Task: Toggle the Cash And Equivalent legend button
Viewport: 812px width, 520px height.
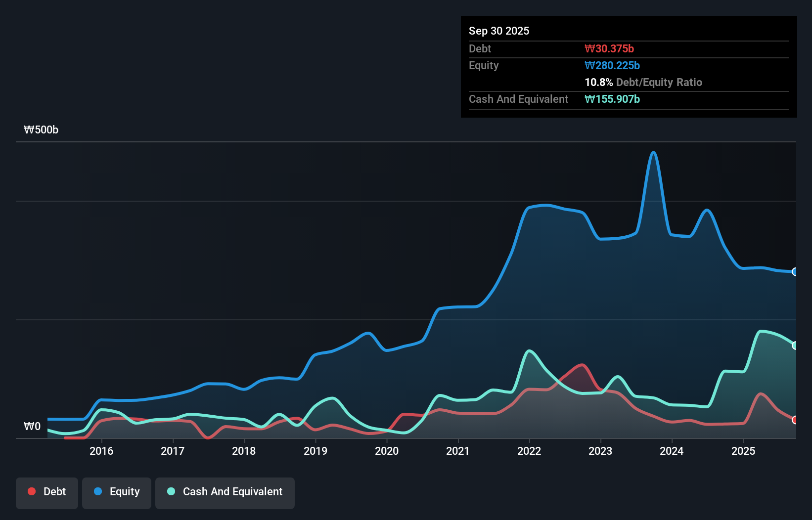Action: 225,493
